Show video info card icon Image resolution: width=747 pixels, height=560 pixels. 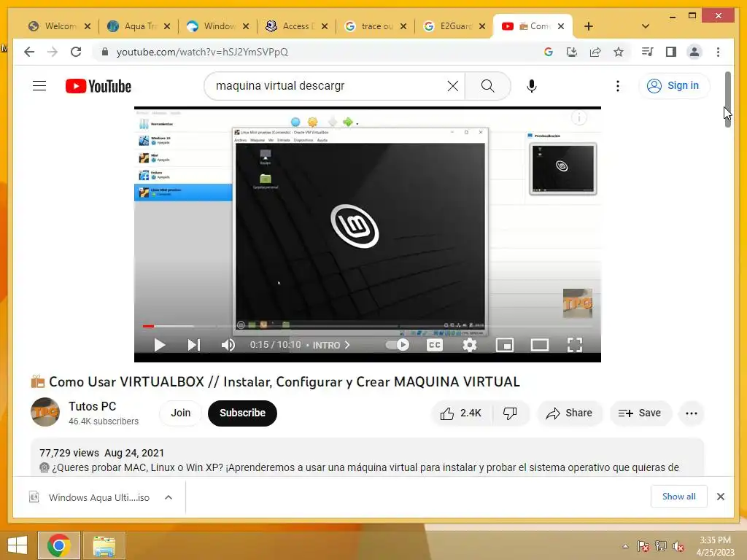point(578,117)
